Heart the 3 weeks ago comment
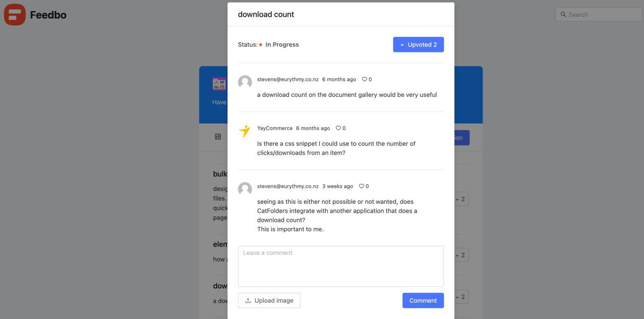The image size is (644, 319). 361,186
